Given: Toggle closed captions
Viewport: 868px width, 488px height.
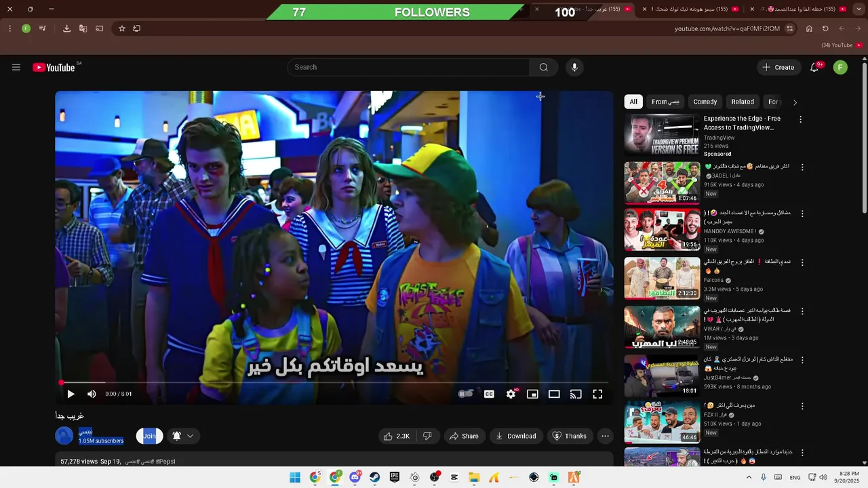Looking at the screenshot, I should point(489,394).
